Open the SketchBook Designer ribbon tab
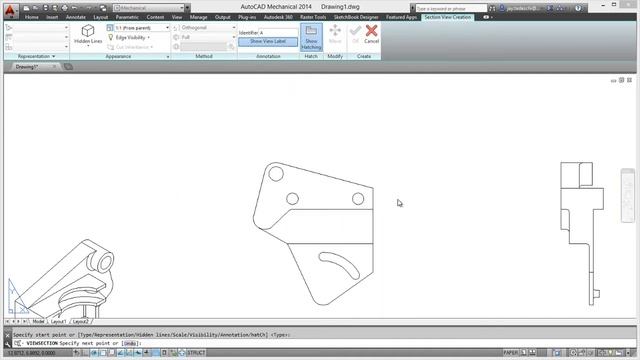The image size is (640, 360). click(356, 17)
